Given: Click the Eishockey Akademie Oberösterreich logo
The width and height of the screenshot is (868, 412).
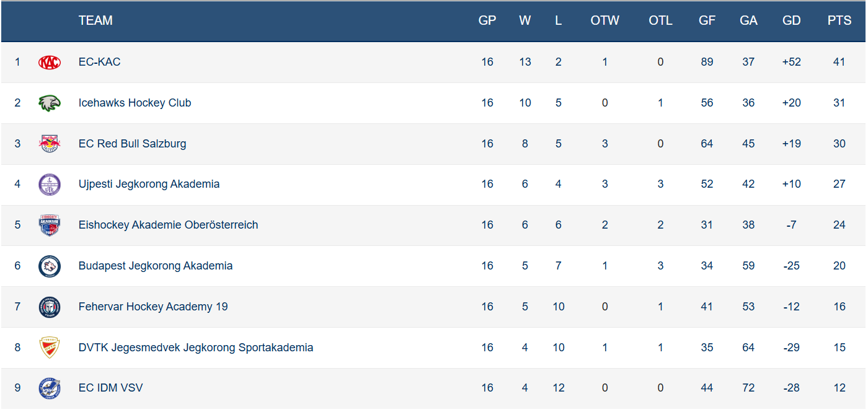Looking at the screenshot, I should tap(50, 225).
